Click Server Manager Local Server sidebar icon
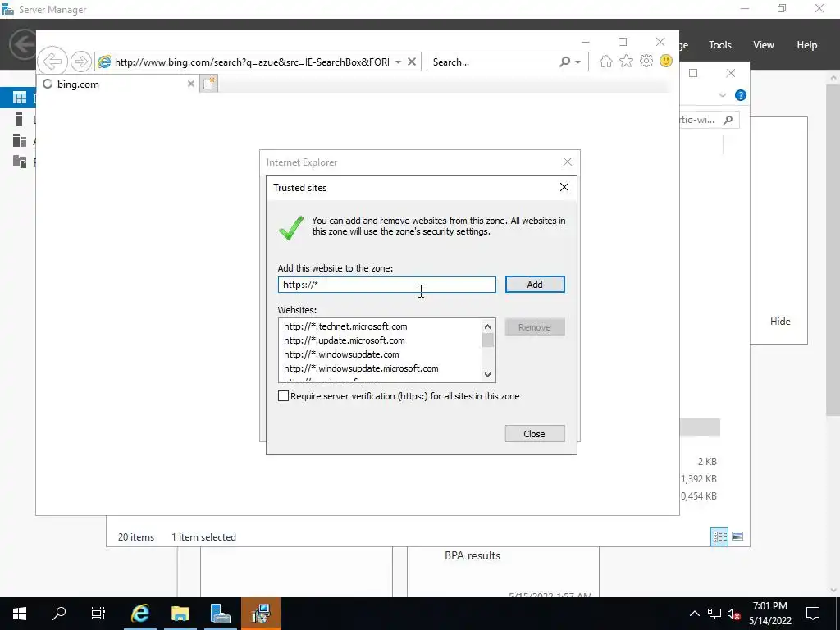Viewport: 840px width, 630px height. pos(20,119)
